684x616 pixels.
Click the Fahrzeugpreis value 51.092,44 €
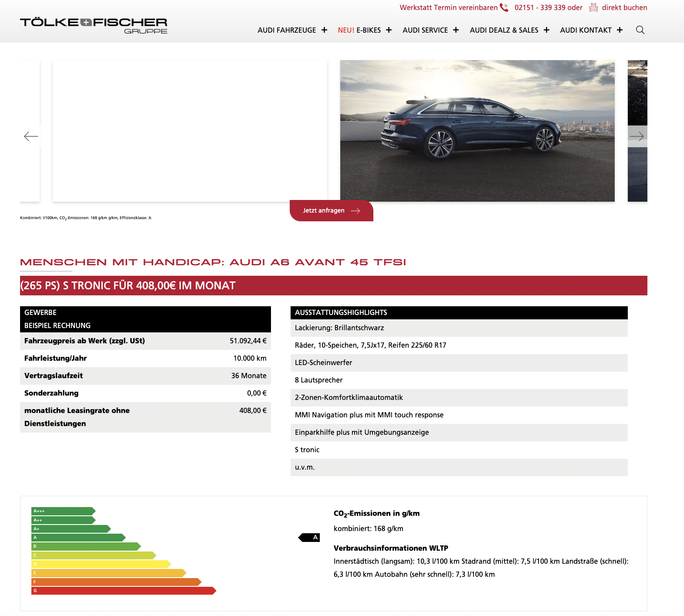[x=248, y=341]
